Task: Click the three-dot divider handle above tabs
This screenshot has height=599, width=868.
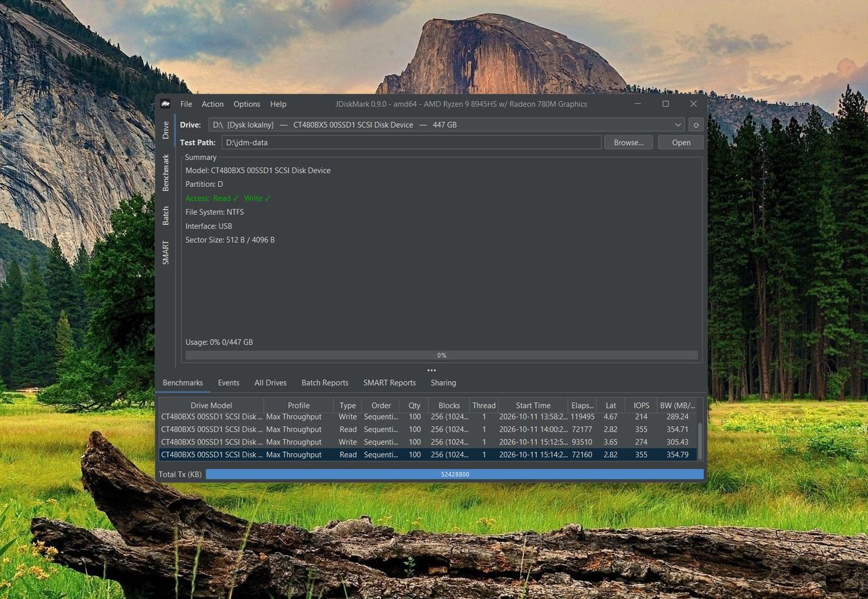Action: [431, 371]
